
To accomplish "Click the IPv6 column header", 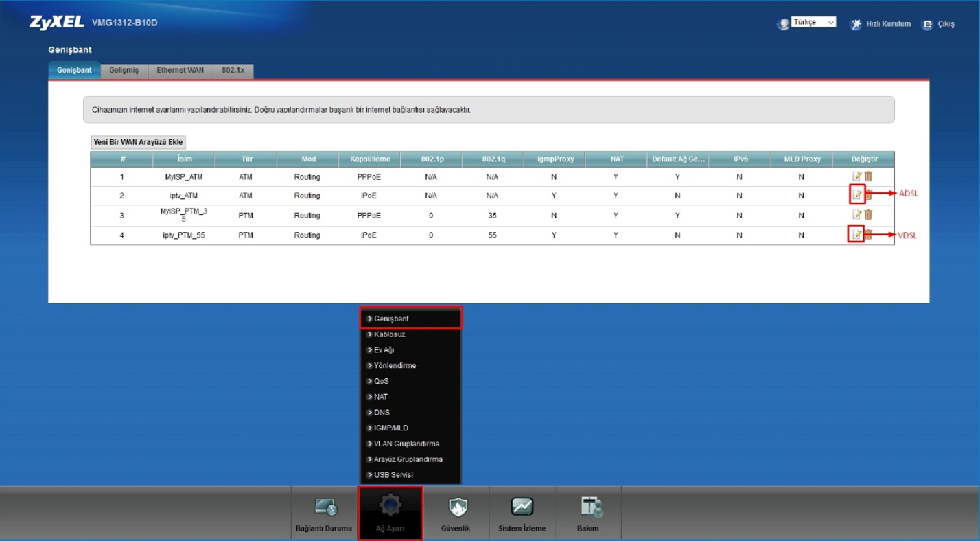I will 740,159.
